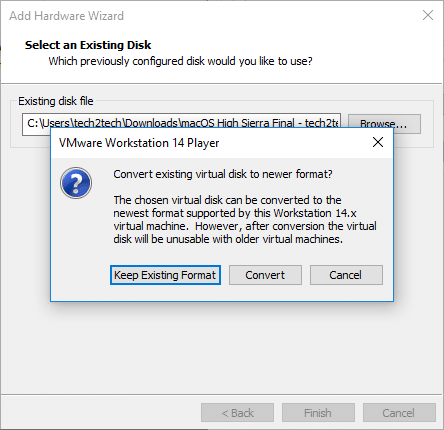
Task: Cancel the VMware Workstation 14 Player prompt
Action: [x=346, y=275]
